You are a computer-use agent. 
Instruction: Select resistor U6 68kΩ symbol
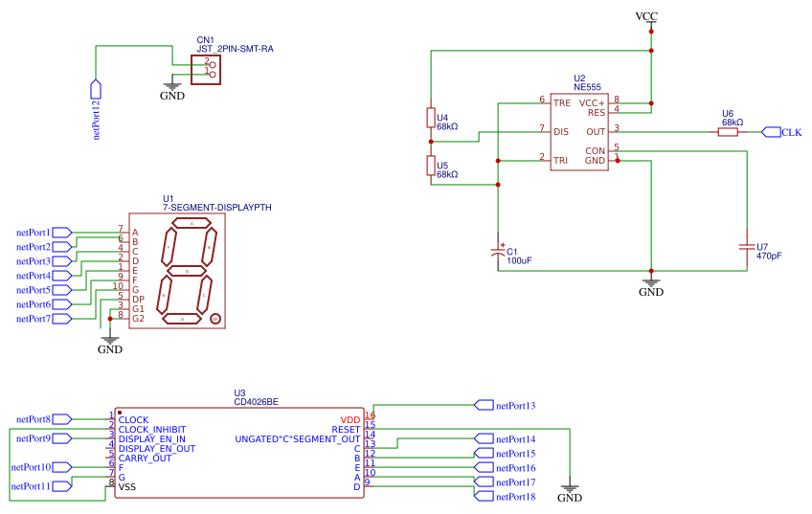tap(728, 132)
